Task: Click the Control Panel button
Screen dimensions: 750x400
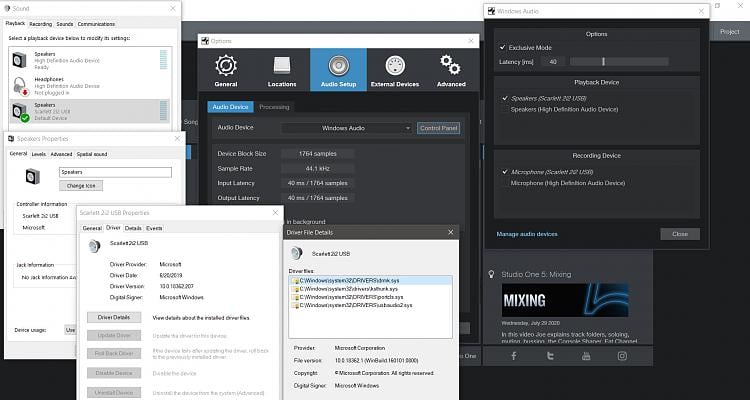Action: (x=438, y=128)
